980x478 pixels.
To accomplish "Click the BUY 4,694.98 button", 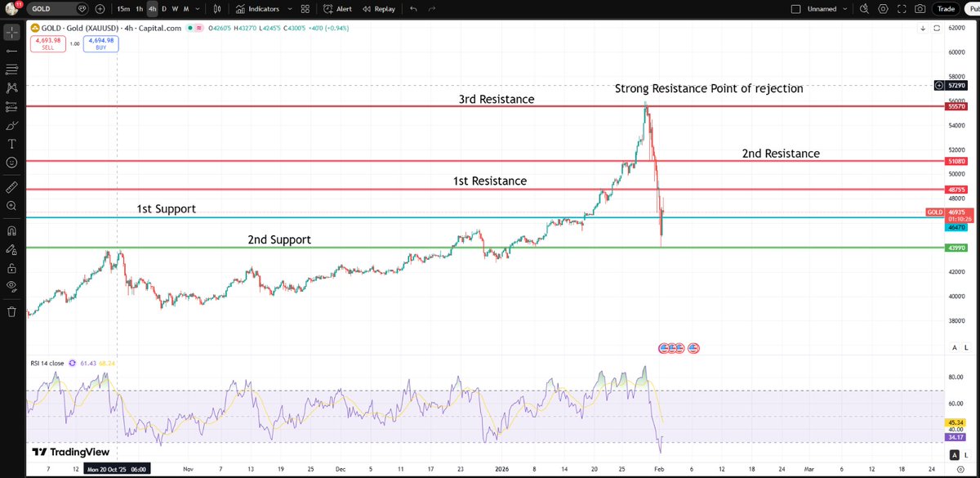I will [x=100, y=44].
